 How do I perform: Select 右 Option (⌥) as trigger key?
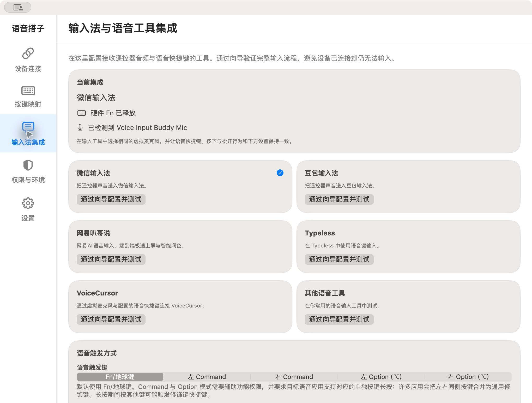pyautogui.click(x=468, y=377)
